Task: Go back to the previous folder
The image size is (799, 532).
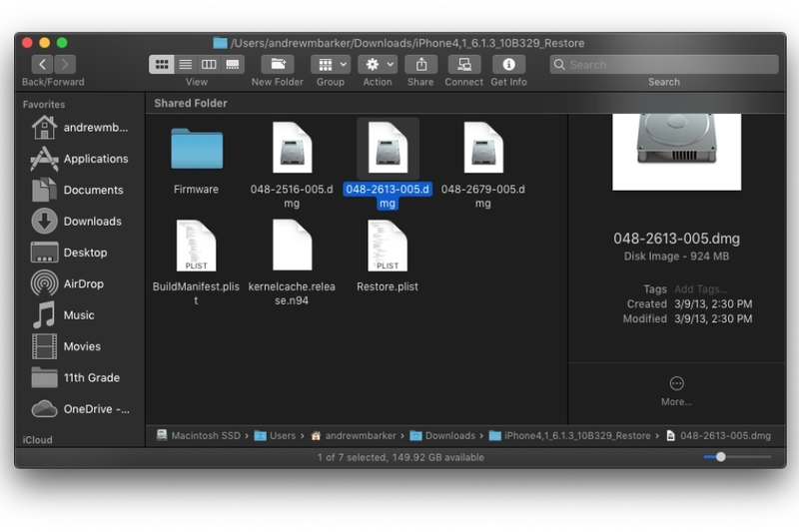Action: 42,64
